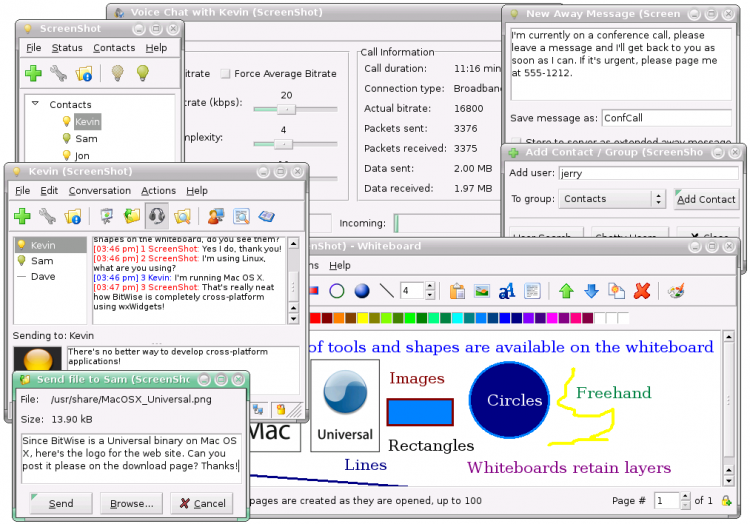Collapse the Contacts tree group

(x=35, y=104)
